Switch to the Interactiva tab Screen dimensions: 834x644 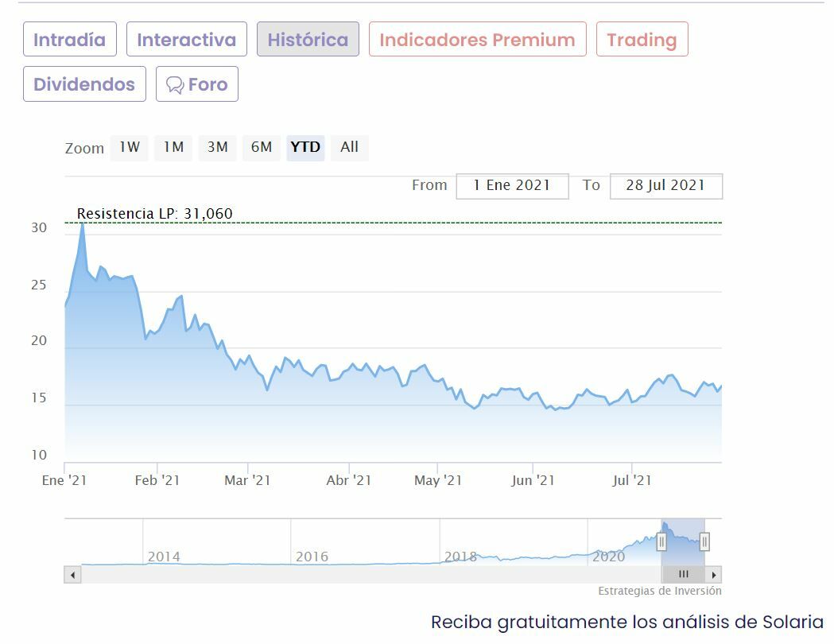pos(187,40)
